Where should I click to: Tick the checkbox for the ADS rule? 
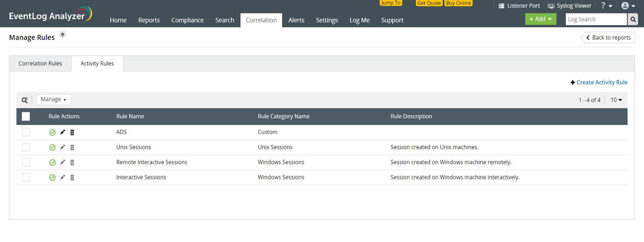tap(26, 132)
